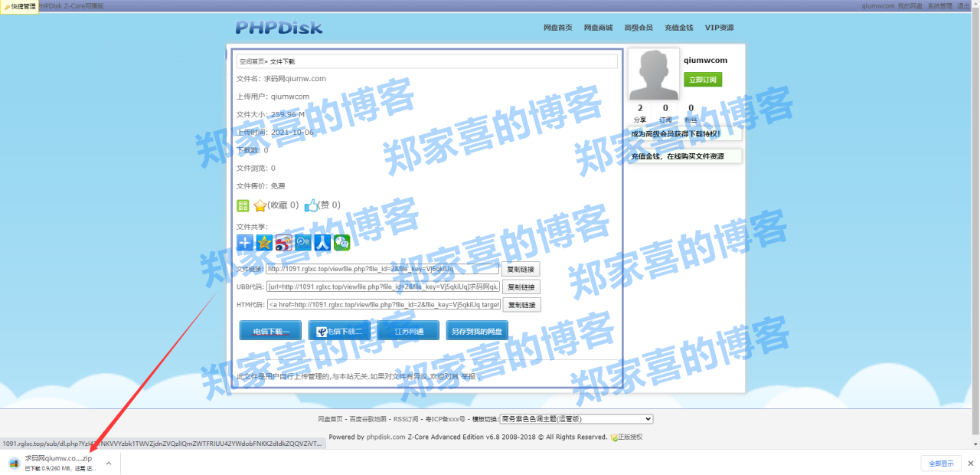Click the 正版授权 footer link
The height and width of the screenshot is (475, 980).
(x=630, y=437)
